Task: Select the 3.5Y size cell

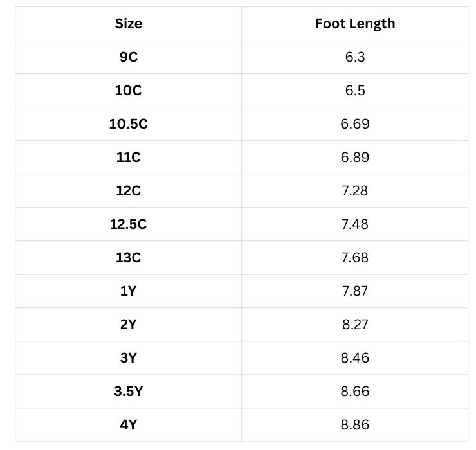Action: pyautogui.click(x=128, y=392)
